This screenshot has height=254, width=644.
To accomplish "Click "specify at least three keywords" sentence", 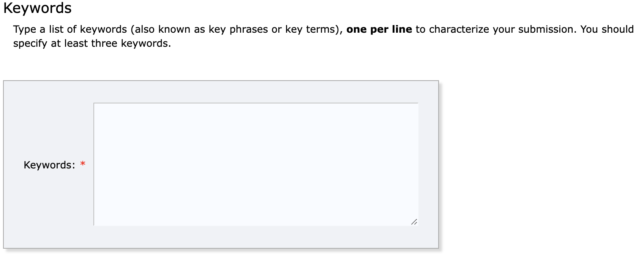I will [x=92, y=43].
